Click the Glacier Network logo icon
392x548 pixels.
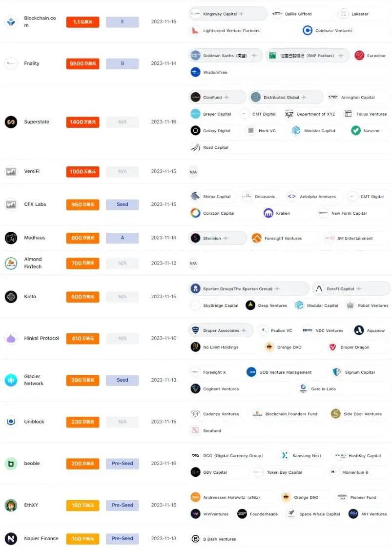pos(11,380)
